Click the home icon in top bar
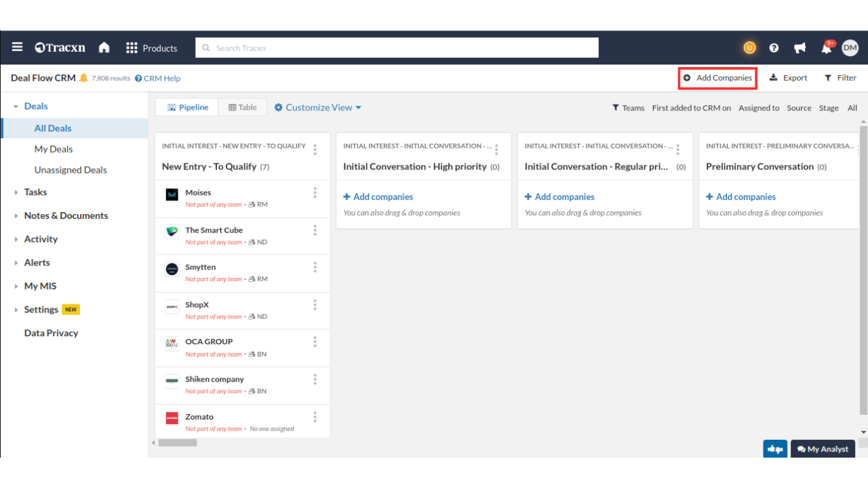The image size is (868, 488). (x=104, y=47)
